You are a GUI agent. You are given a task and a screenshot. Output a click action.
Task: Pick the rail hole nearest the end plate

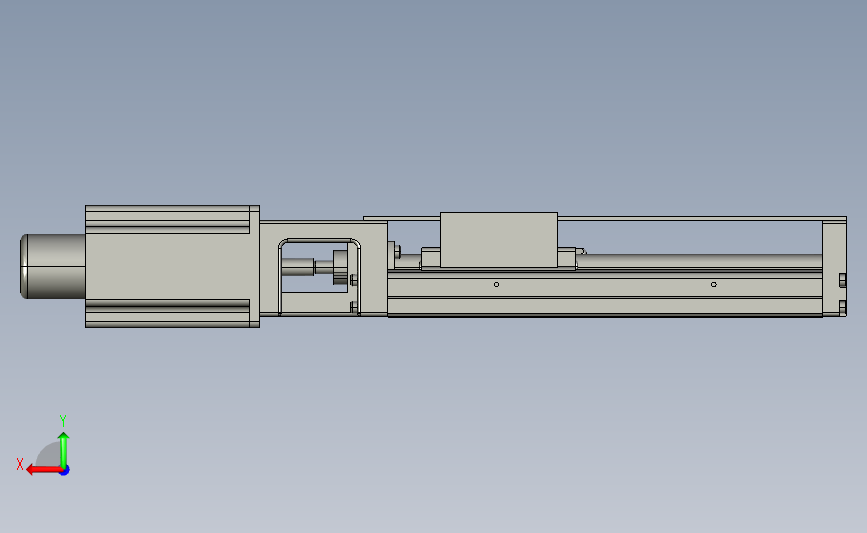714,285
